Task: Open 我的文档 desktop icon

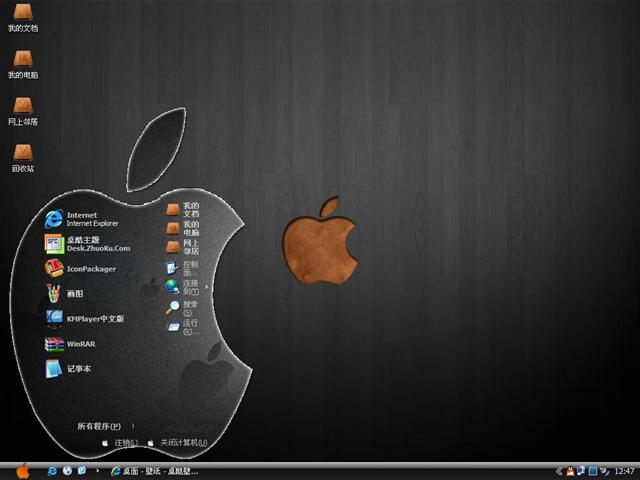Action: [23, 17]
